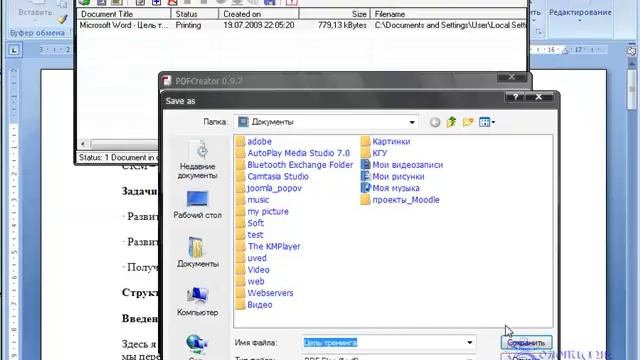Image resolution: width=640 pixels, height=360 pixels.
Task: Select the проекты_Moodle folder
Action: (400, 200)
